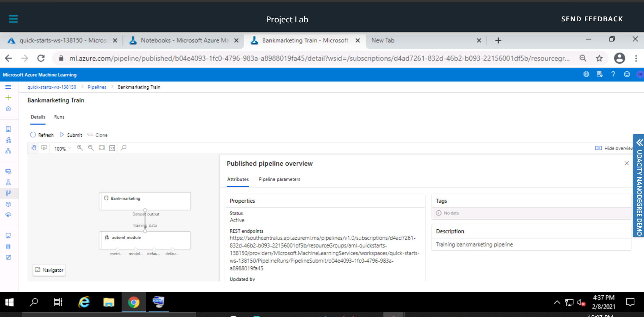Open the Windows notification center
Screen dimensions: 644x317
click(x=630, y=302)
